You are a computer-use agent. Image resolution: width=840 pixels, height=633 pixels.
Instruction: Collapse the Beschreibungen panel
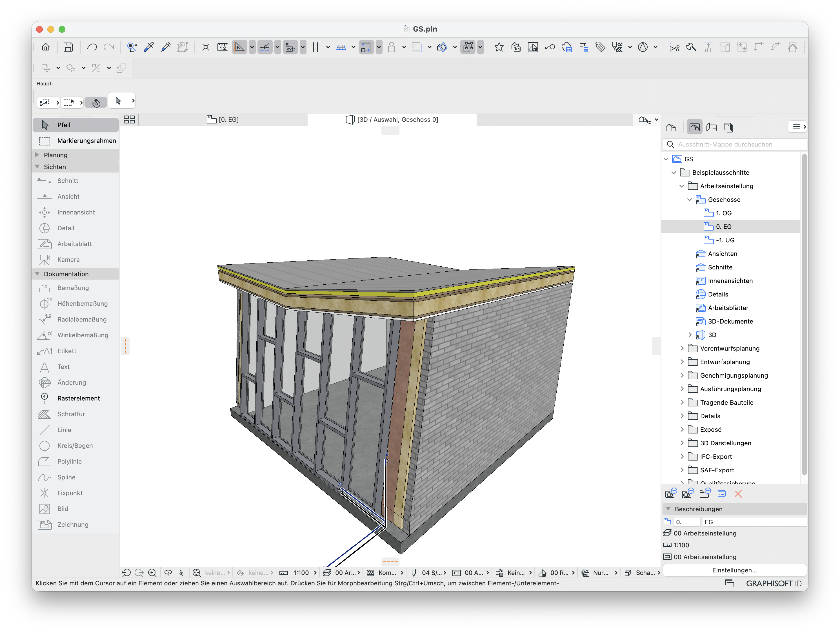[x=668, y=508]
